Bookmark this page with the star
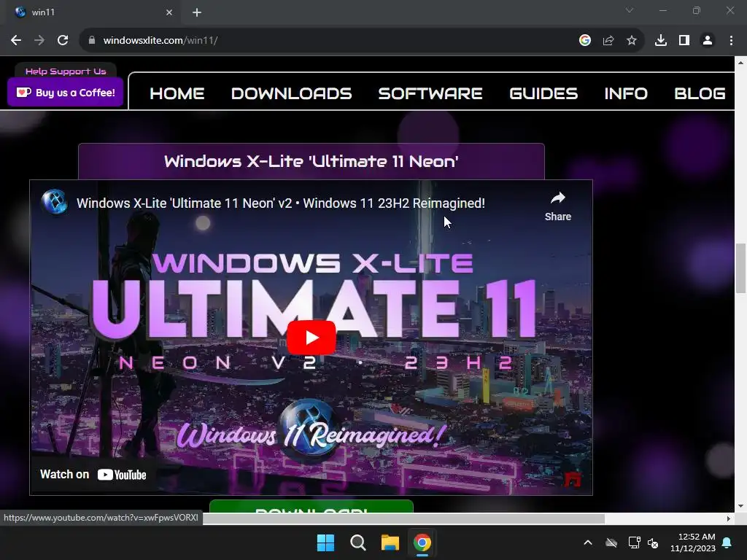The height and width of the screenshot is (560, 747). click(x=632, y=41)
